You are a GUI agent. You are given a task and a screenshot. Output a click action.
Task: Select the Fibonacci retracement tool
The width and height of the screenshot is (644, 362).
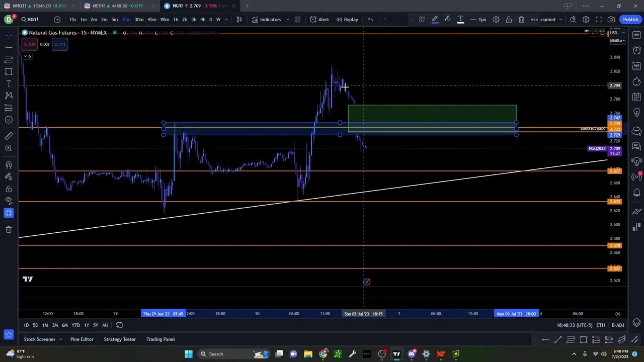(x=9, y=59)
